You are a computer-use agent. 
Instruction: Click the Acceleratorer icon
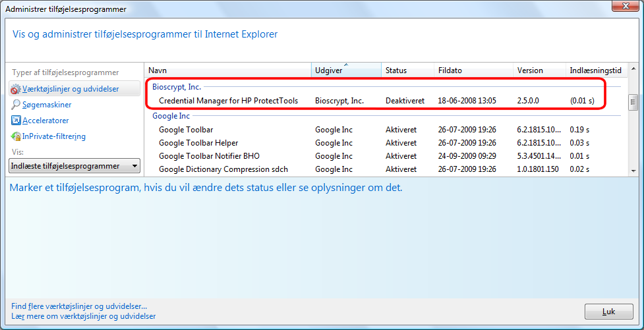point(16,121)
